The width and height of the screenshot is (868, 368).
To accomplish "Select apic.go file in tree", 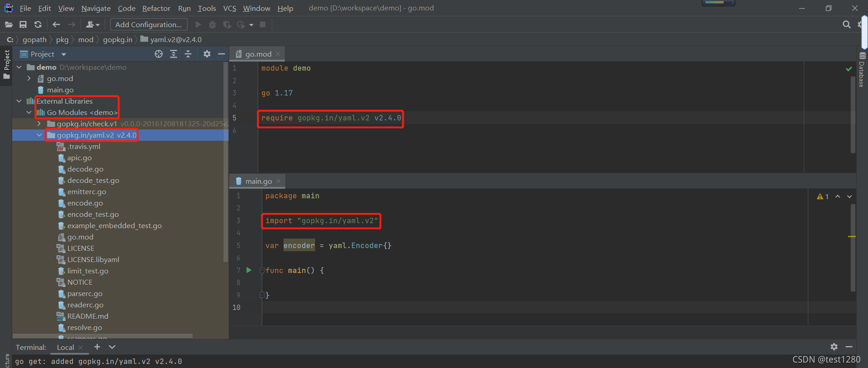I will (x=79, y=158).
